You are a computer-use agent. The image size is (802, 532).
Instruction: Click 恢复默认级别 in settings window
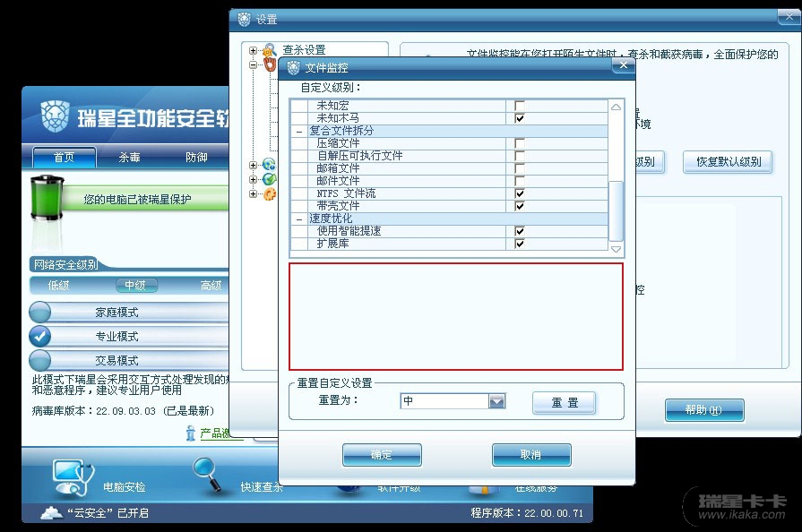coord(728,162)
